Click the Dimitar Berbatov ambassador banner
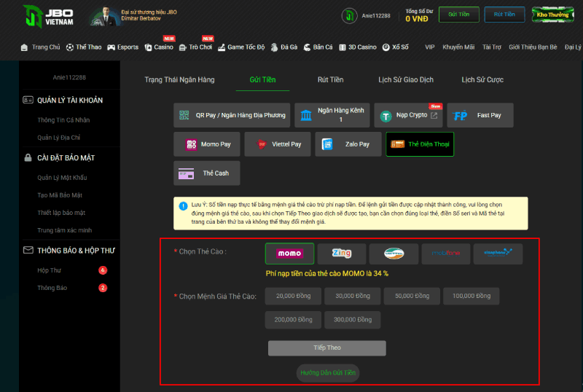This screenshot has height=392, width=583. tap(133, 16)
